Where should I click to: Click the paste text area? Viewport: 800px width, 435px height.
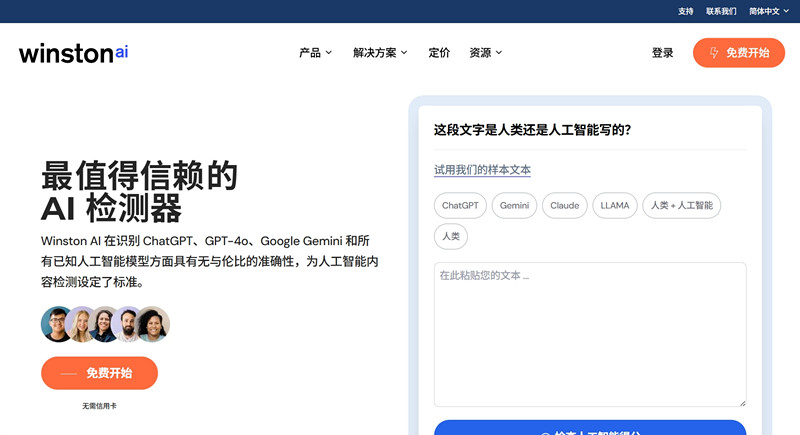[590, 335]
